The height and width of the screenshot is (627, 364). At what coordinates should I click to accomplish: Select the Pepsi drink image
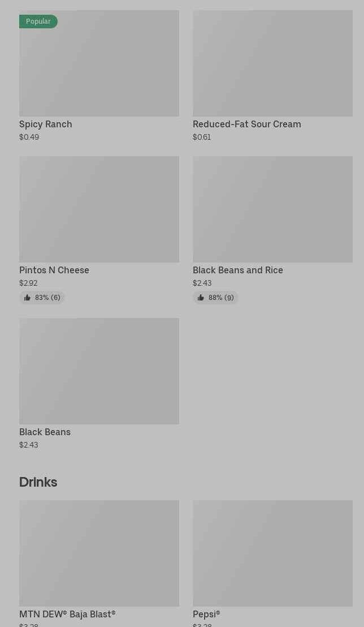272,553
